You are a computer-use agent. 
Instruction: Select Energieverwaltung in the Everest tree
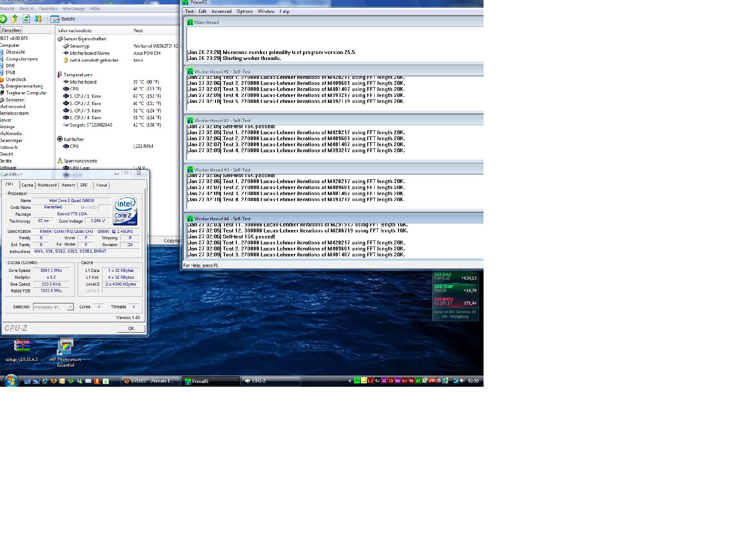[x=24, y=86]
